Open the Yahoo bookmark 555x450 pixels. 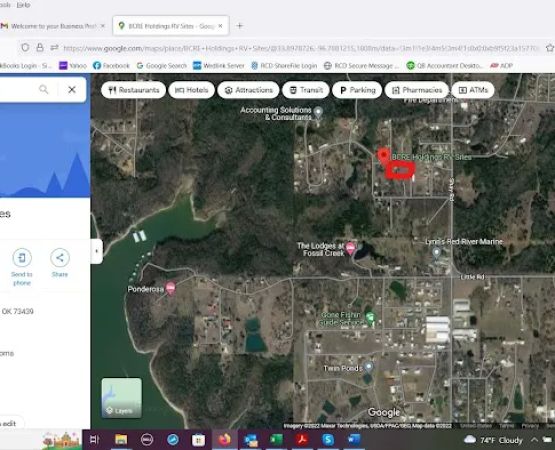point(73,65)
